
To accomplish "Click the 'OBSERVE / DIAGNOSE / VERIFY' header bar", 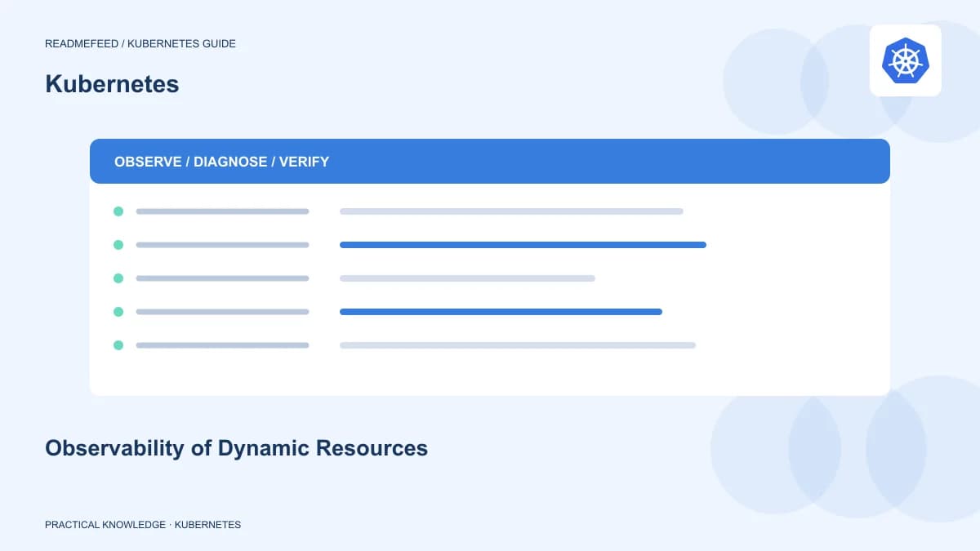I will tap(490, 161).
